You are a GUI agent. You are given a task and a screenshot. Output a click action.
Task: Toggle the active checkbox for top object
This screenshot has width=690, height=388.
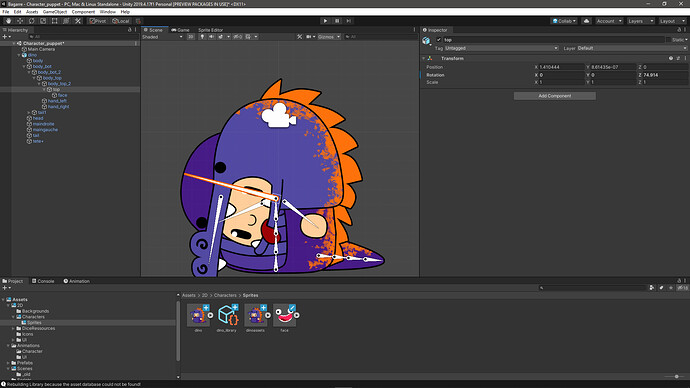(438, 40)
